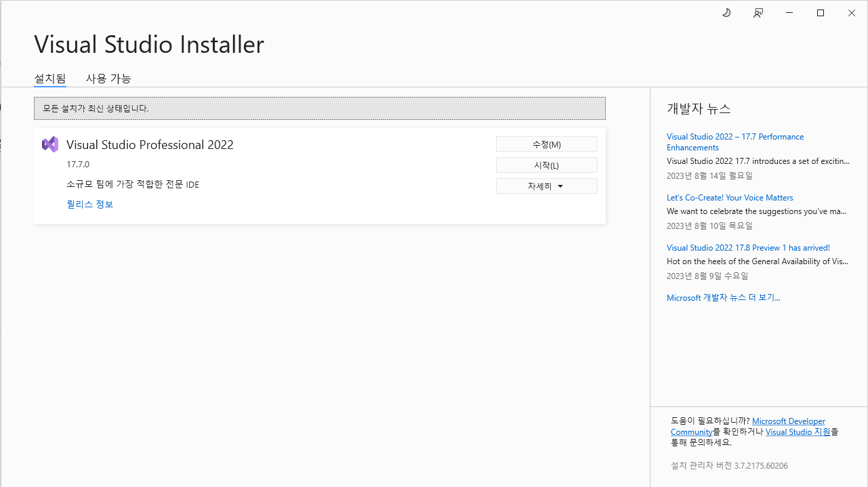868x487 pixels.
Task: Click the 모든 설치가 최신 상태입니다 banner
Action: click(x=320, y=108)
